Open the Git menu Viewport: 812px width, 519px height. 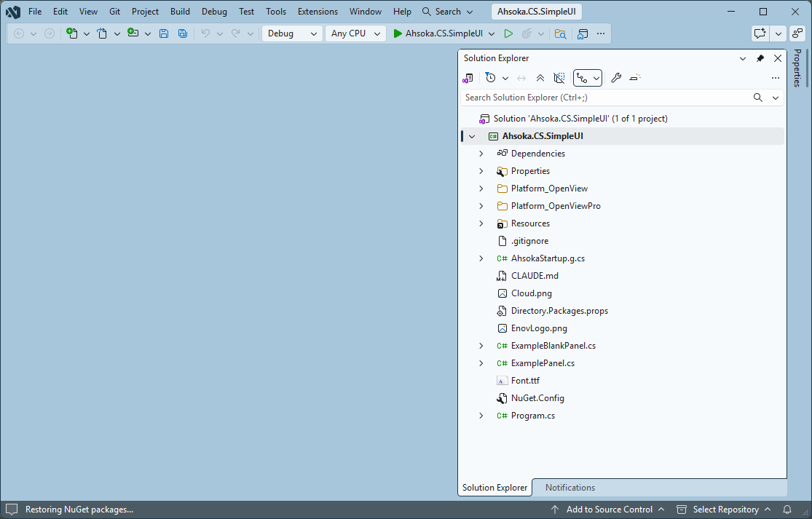[x=114, y=12]
